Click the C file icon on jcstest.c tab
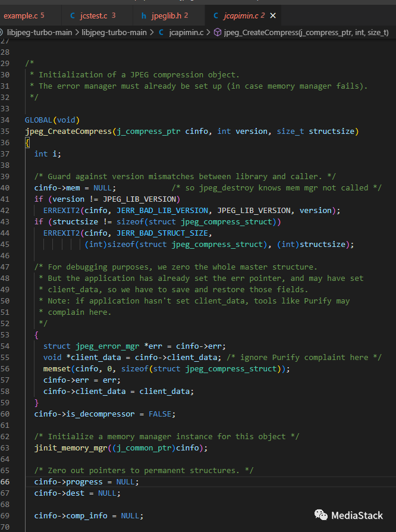The image size is (396, 532). [73, 15]
